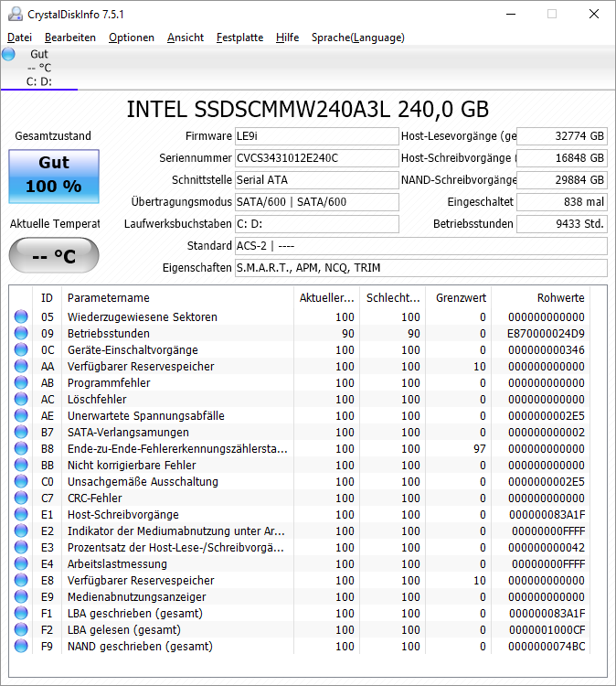Click status orb for E8 Verfügbarer Reservespeicher
This screenshot has width=616, height=686.
[x=21, y=580]
